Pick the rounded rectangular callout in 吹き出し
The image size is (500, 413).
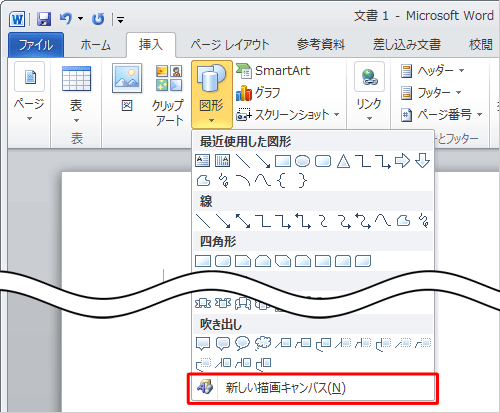223,343
